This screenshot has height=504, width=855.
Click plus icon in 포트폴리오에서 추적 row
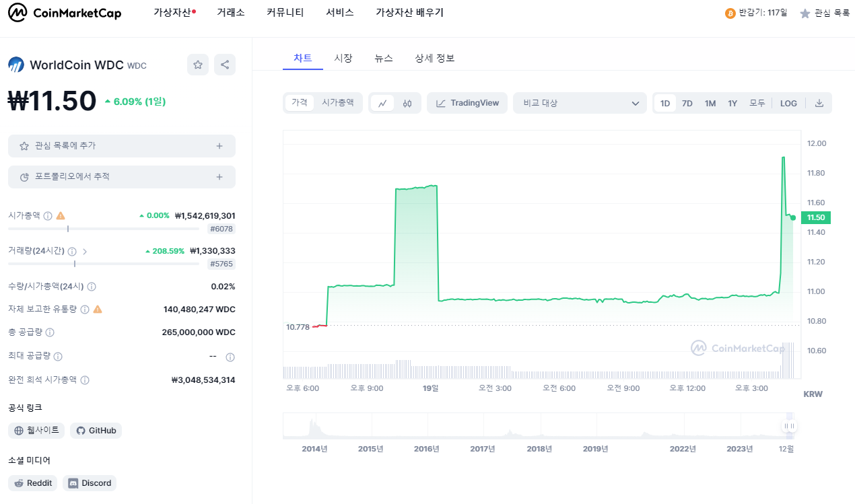(x=219, y=177)
